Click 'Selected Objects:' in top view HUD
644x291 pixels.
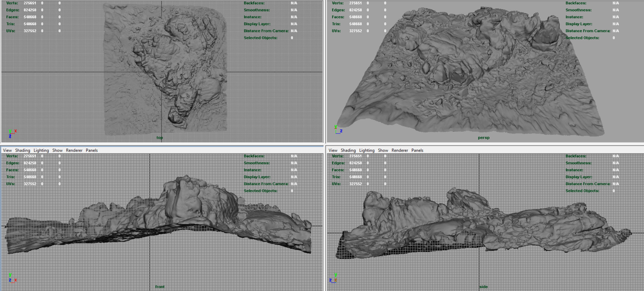click(260, 38)
